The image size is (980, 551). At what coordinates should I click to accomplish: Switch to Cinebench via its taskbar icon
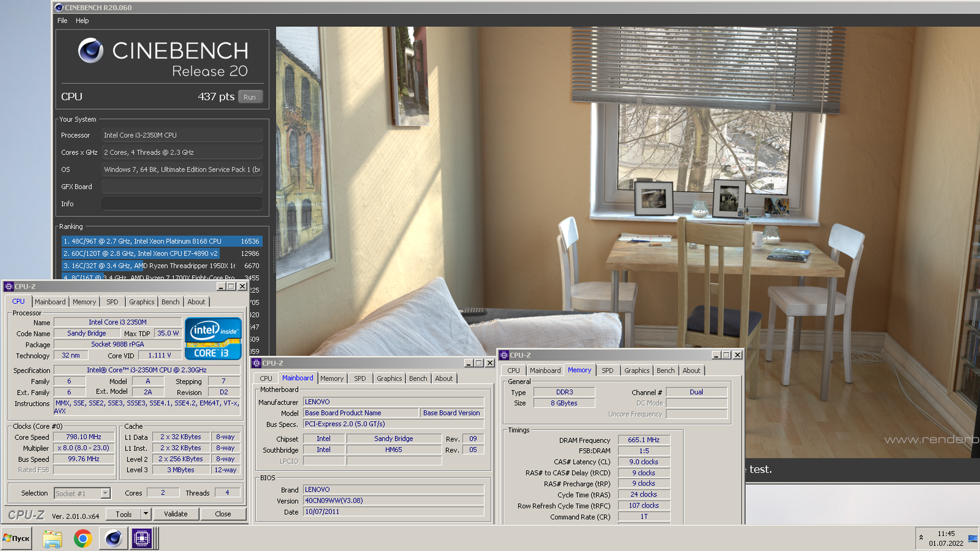click(x=113, y=539)
